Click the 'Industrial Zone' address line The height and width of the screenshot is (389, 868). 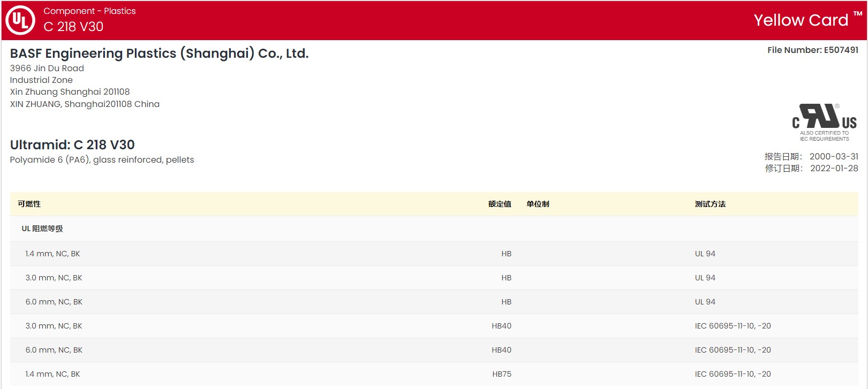click(x=41, y=80)
